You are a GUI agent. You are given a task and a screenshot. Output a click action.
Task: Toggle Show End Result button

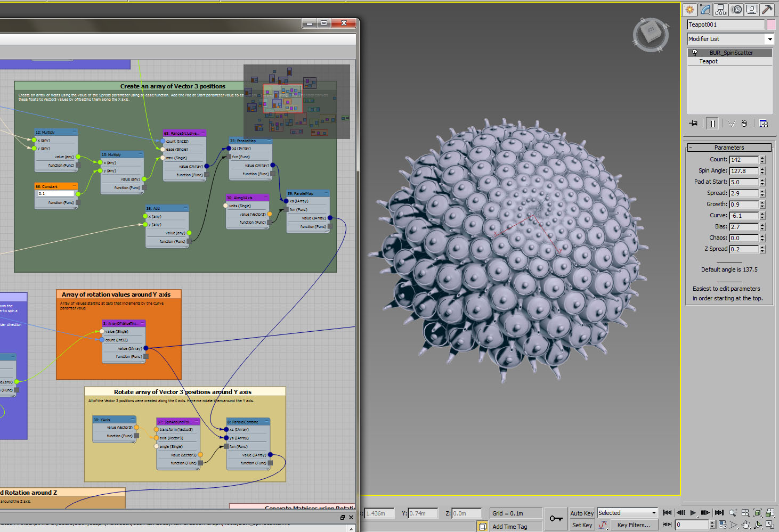pyautogui.click(x=712, y=124)
